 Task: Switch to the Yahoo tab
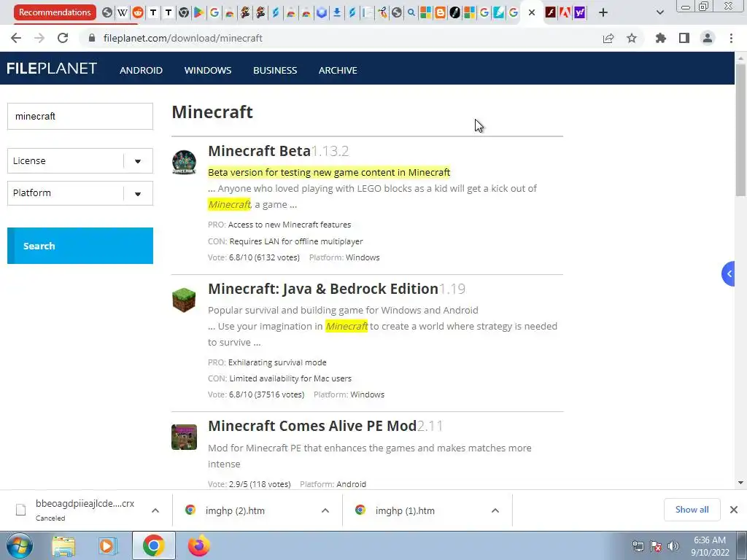pos(580,12)
